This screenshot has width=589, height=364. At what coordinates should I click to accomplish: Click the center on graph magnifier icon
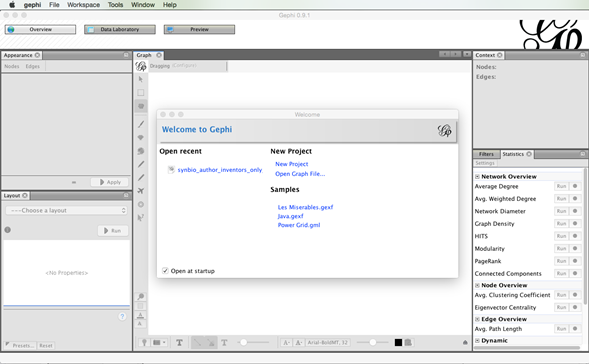pos(141,297)
